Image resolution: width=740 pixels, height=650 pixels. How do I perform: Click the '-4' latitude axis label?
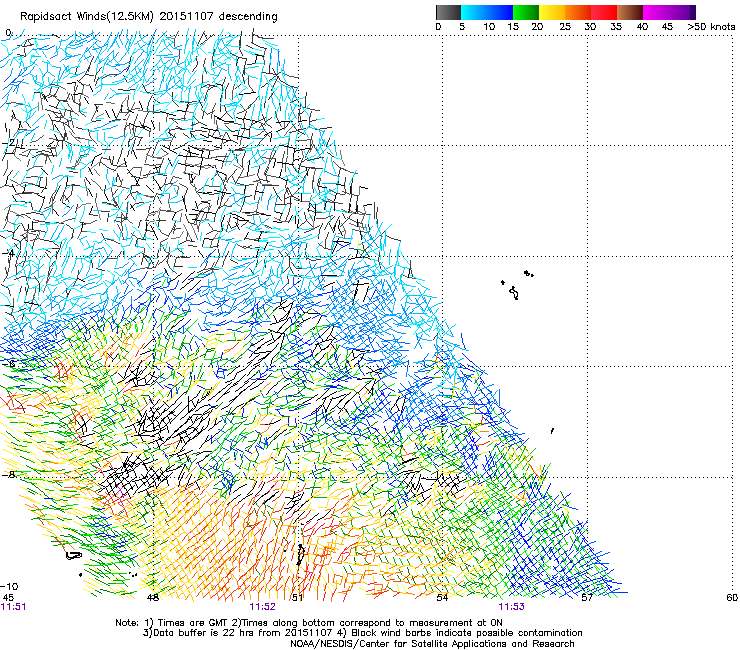(x=8, y=253)
